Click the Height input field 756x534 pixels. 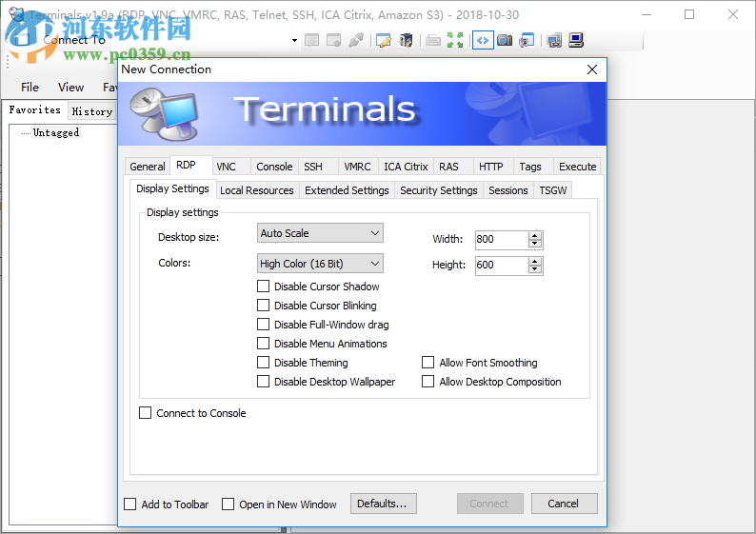click(502, 265)
